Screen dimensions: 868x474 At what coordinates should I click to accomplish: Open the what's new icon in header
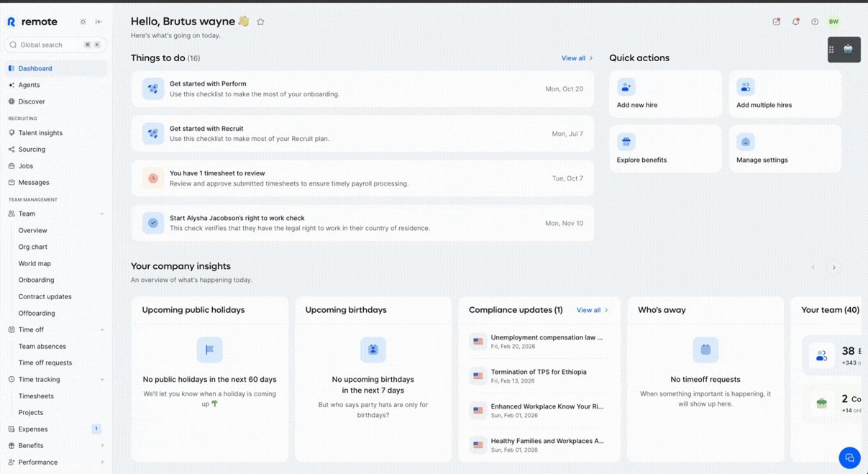tap(776, 22)
